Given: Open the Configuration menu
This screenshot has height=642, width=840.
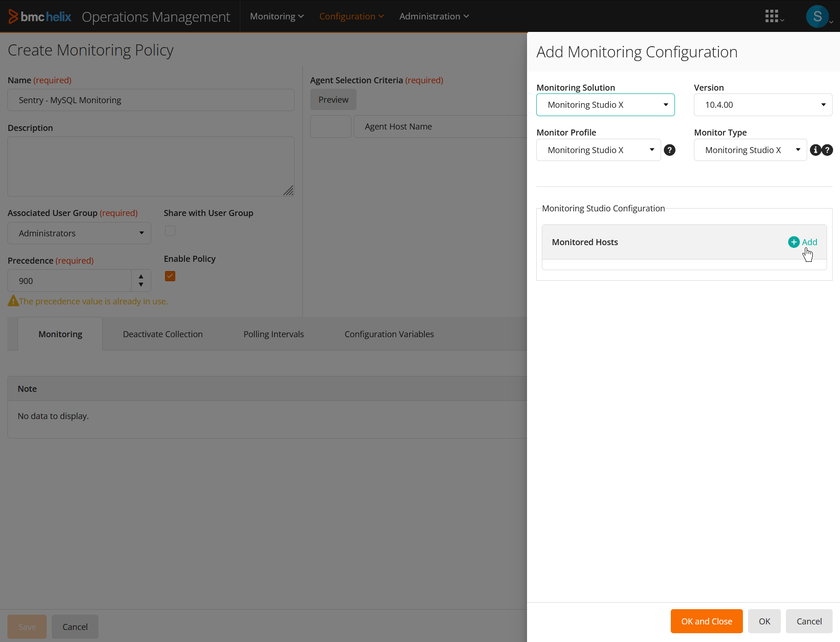Looking at the screenshot, I should click(x=351, y=16).
